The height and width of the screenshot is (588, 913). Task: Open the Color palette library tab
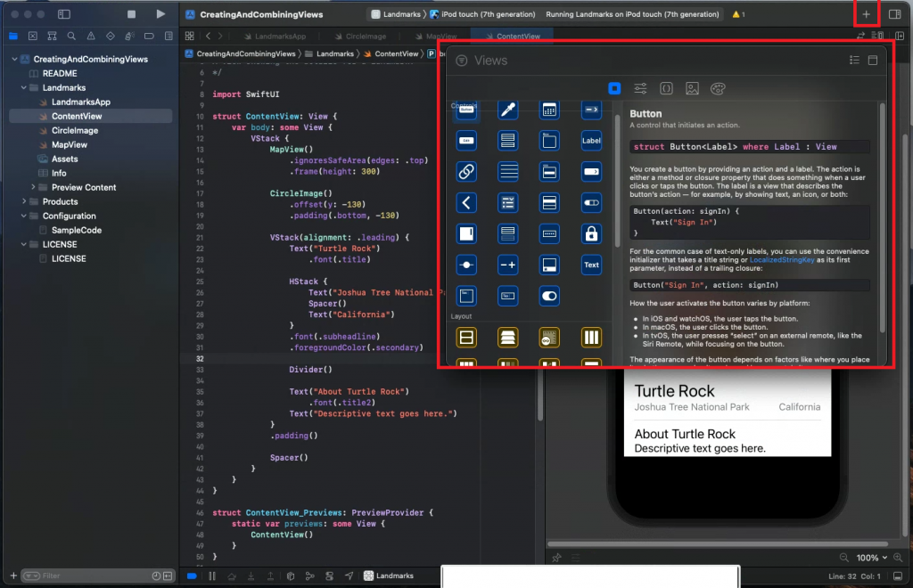[x=718, y=88]
